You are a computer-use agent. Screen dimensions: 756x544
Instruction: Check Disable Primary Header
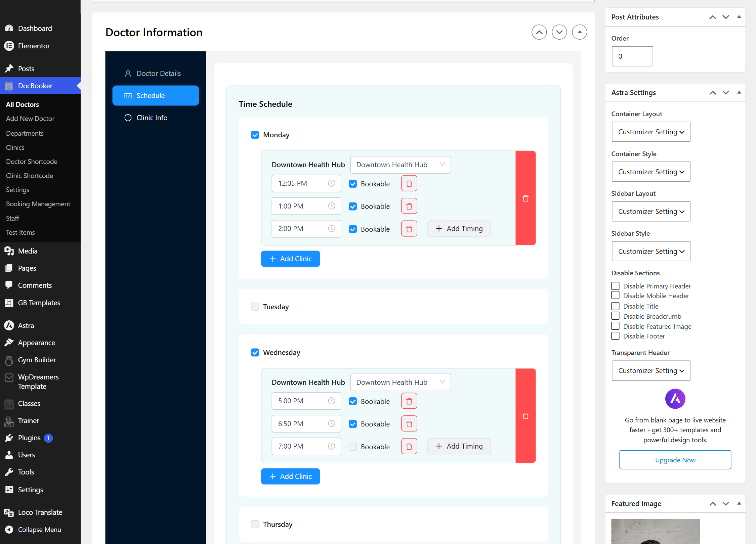[615, 286]
